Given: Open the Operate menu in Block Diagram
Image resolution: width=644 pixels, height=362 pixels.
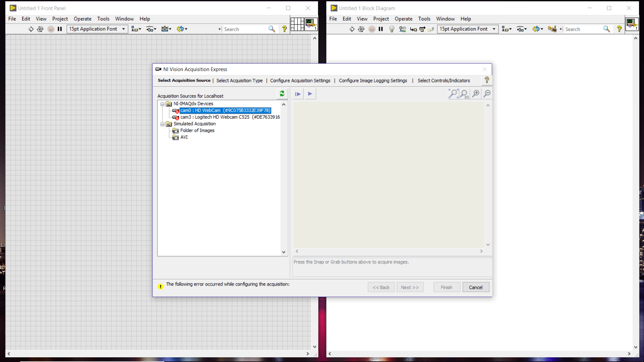Looking at the screenshot, I should click(403, 19).
